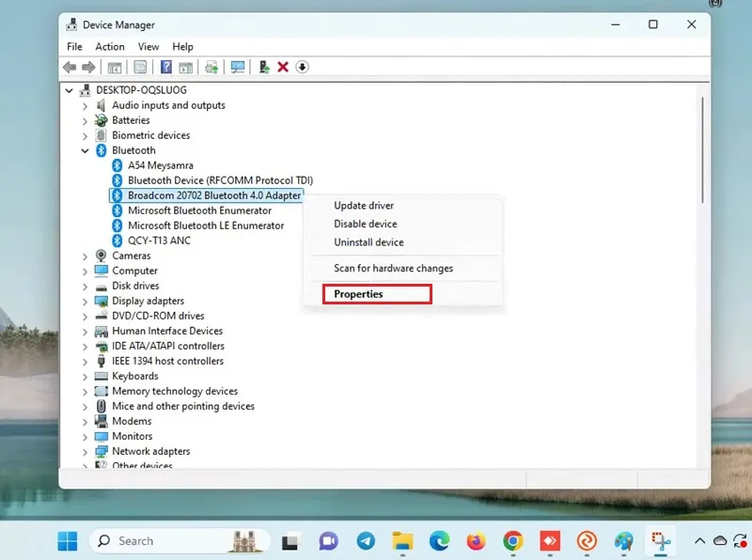
Task: Collapse the Bluetooth category
Action: click(x=85, y=150)
